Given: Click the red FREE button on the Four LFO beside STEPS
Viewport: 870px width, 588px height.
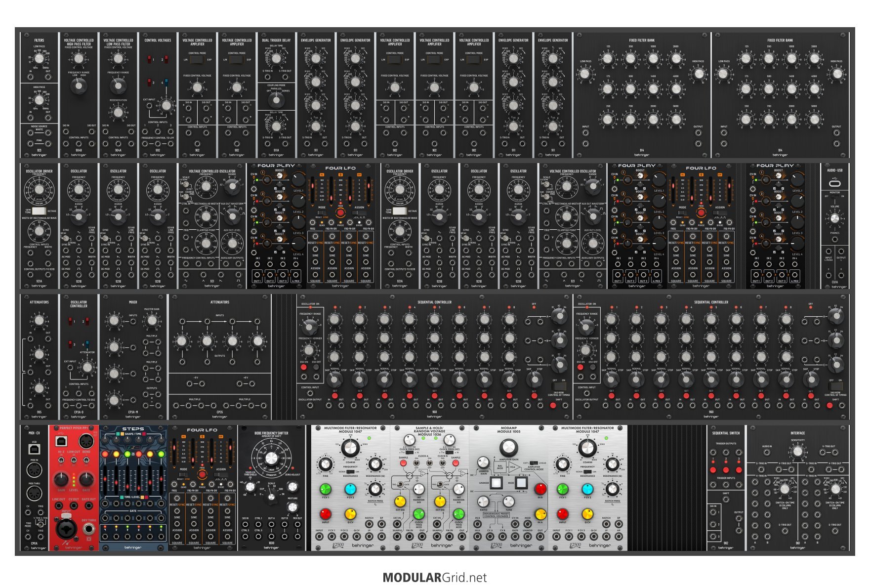Looking at the screenshot, I should (x=202, y=474).
